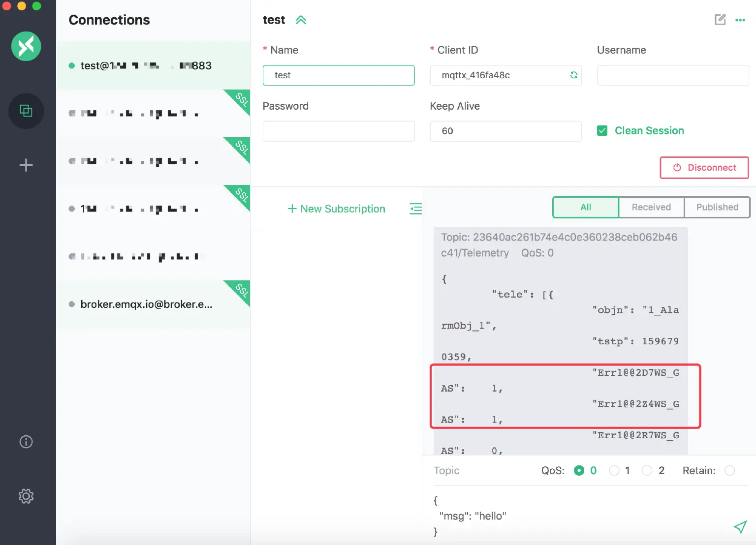
Task: Open the About info icon
Action: click(x=26, y=442)
